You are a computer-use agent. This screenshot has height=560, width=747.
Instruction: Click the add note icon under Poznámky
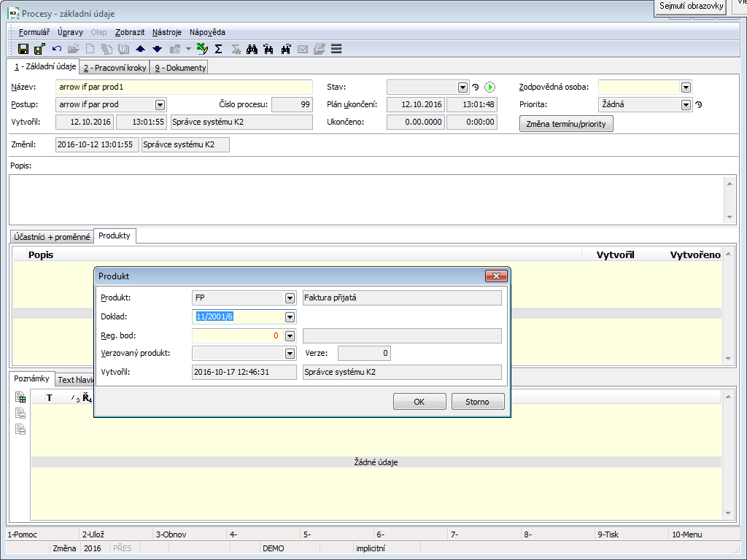[x=20, y=397]
